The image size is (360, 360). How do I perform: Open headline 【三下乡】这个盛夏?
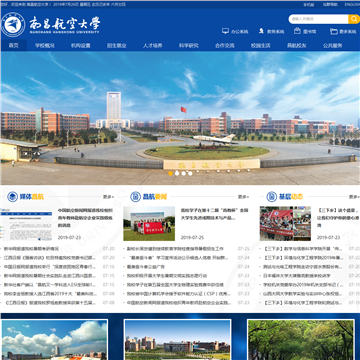click(x=338, y=218)
